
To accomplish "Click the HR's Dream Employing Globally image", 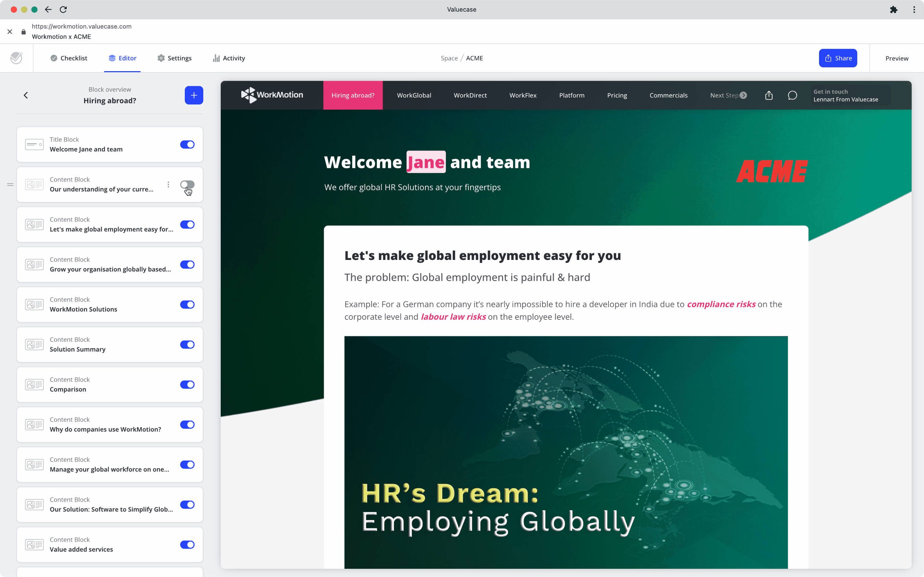I will click(566, 452).
